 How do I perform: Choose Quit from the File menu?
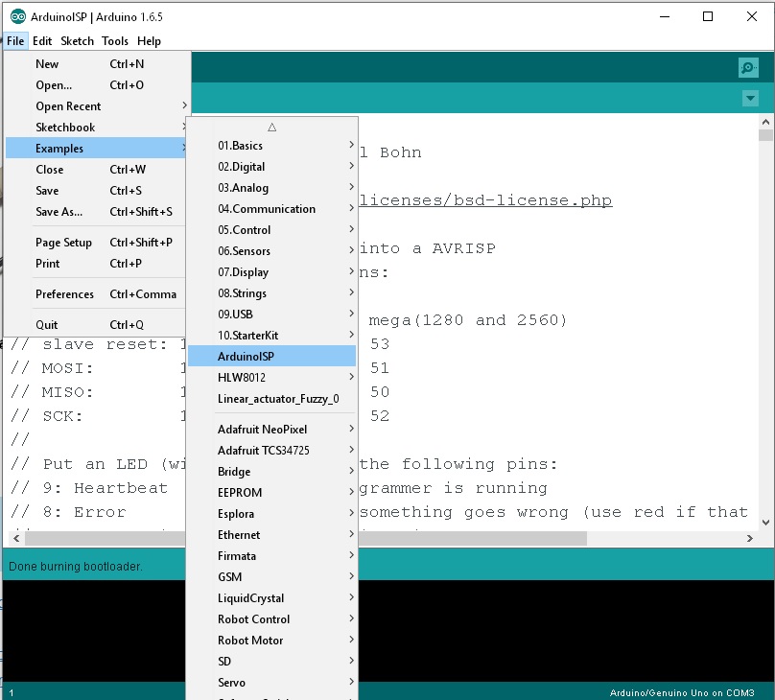pyautogui.click(x=96, y=325)
